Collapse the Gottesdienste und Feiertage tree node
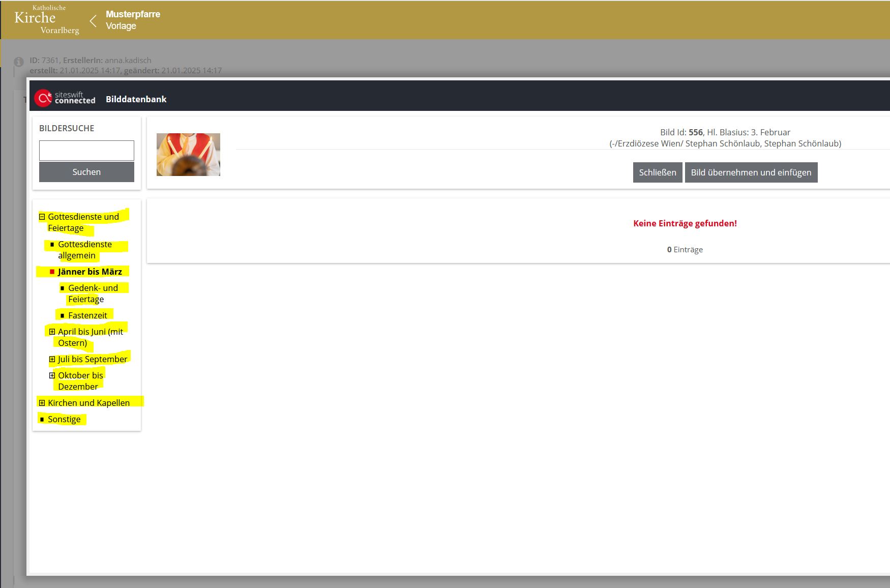This screenshot has height=588, width=890. pyautogui.click(x=42, y=217)
